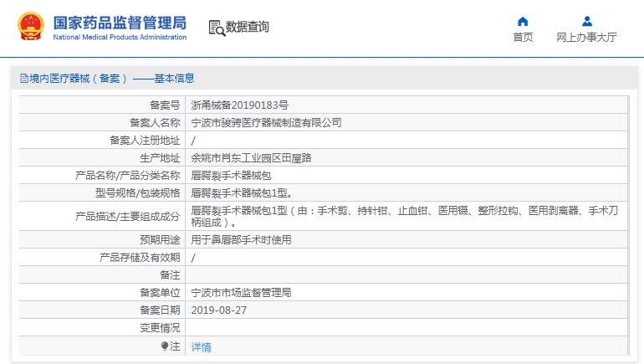Viewport: 644px width, 364px height.
Task: Select the 境内医疗器械（备案）——基本信息 heading
Action: (x=112, y=79)
